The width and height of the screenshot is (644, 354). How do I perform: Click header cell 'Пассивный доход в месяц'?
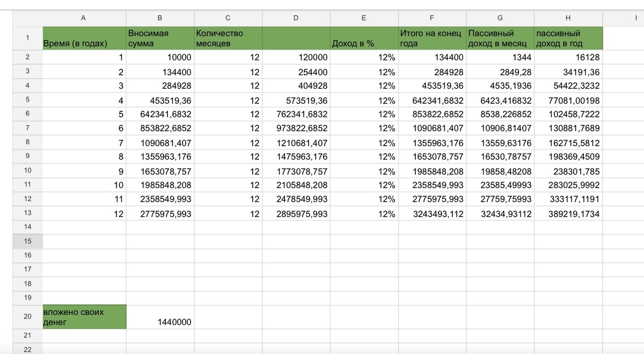coord(500,38)
